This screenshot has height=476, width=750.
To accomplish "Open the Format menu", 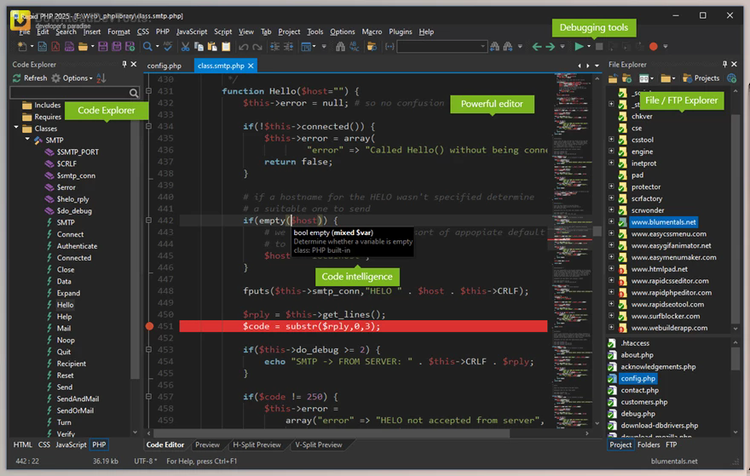I will (119, 32).
